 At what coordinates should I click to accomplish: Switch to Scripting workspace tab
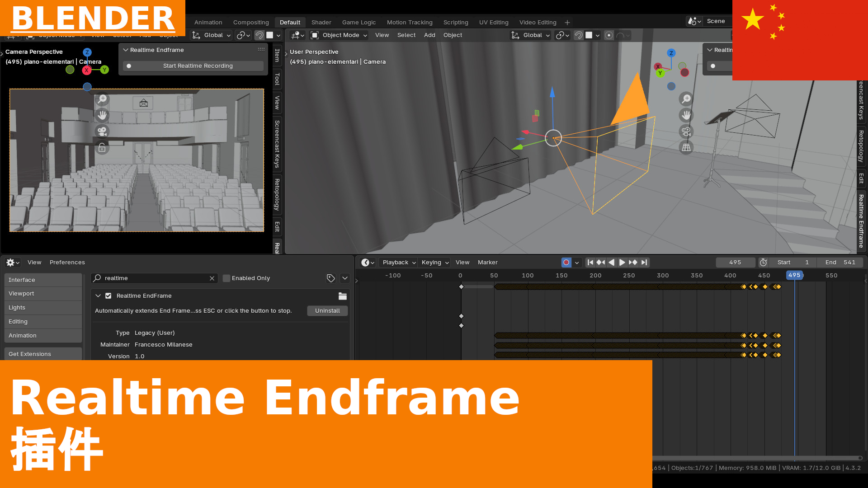click(456, 23)
